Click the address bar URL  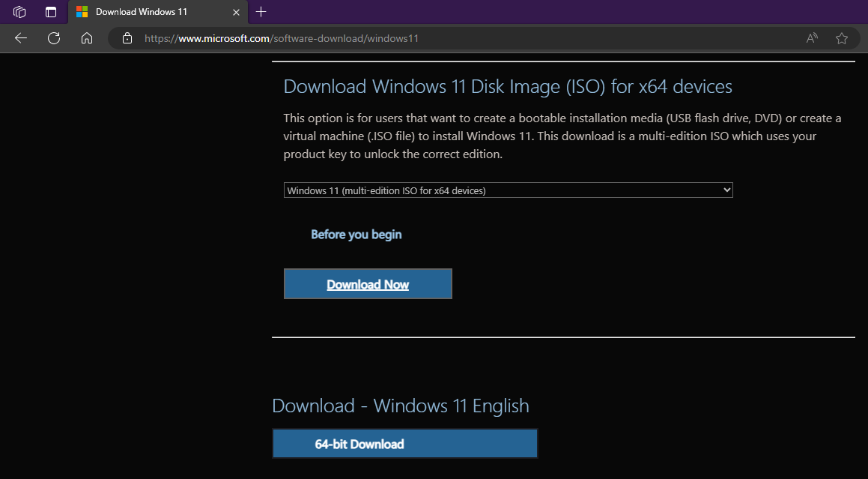(x=281, y=39)
